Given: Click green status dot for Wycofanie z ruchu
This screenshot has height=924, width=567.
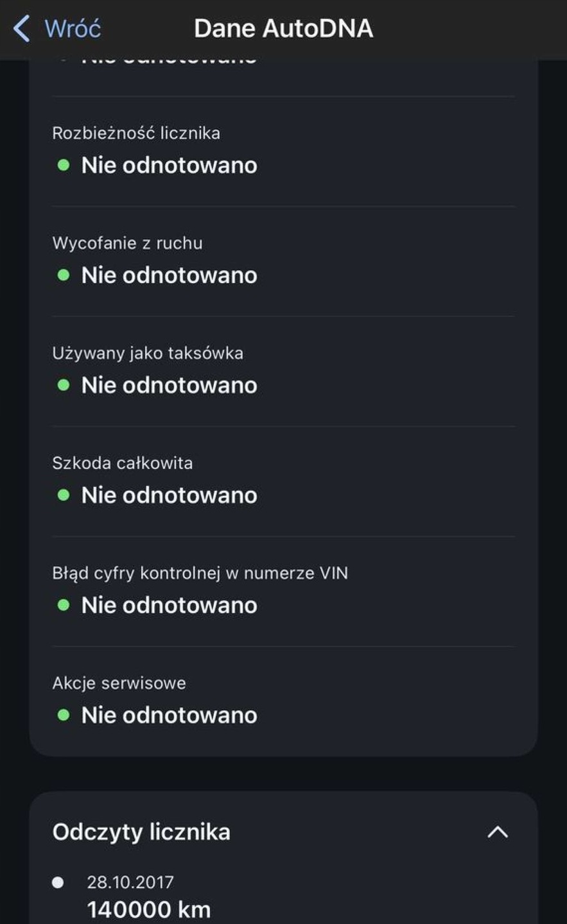Looking at the screenshot, I should 64,275.
